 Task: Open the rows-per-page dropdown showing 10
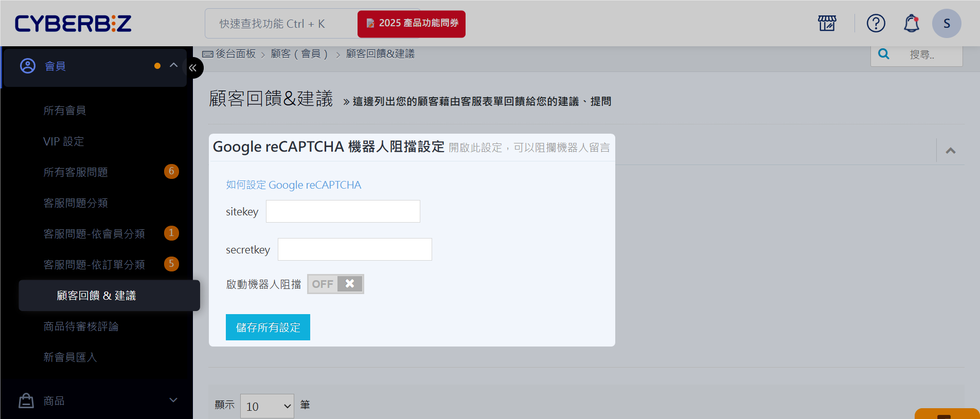tap(267, 406)
